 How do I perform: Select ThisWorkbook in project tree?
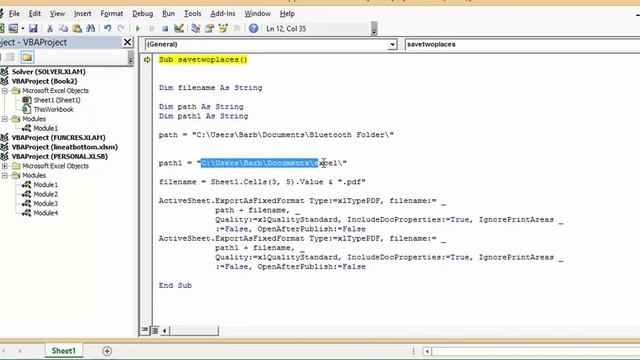coord(53,109)
